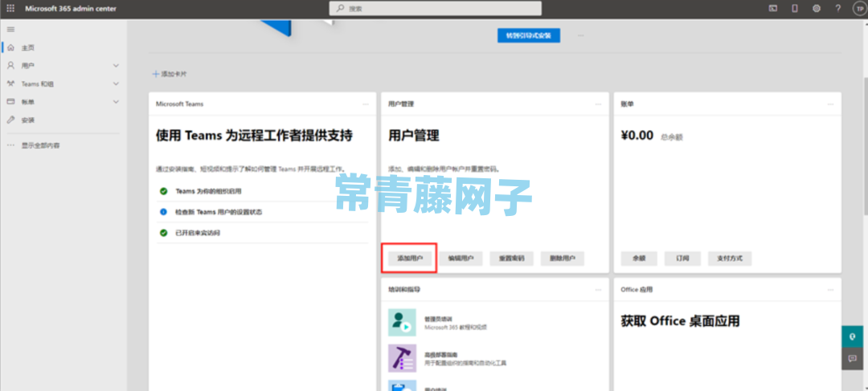Screen dimensions: 868x391
Task: Open 安装 in the sidebar
Action: click(27, 120)
